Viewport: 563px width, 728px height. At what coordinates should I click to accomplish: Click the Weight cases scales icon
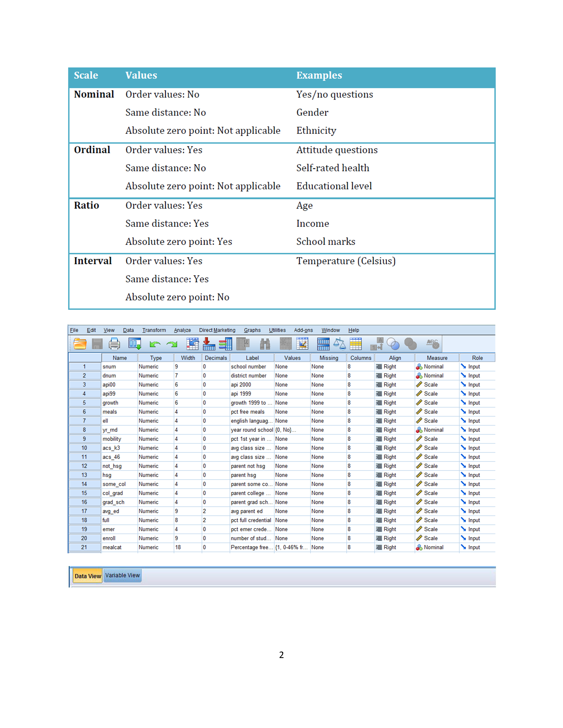point(340,344)
